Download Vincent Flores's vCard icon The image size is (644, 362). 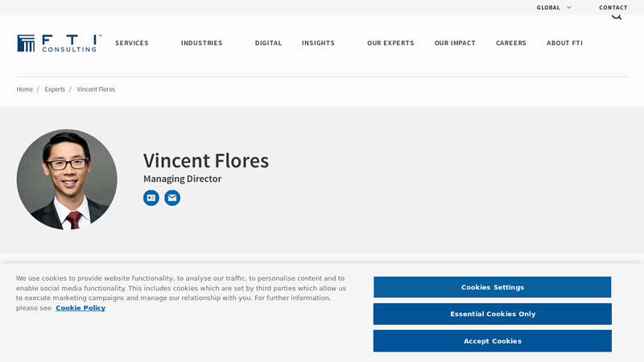pos(151,198)
